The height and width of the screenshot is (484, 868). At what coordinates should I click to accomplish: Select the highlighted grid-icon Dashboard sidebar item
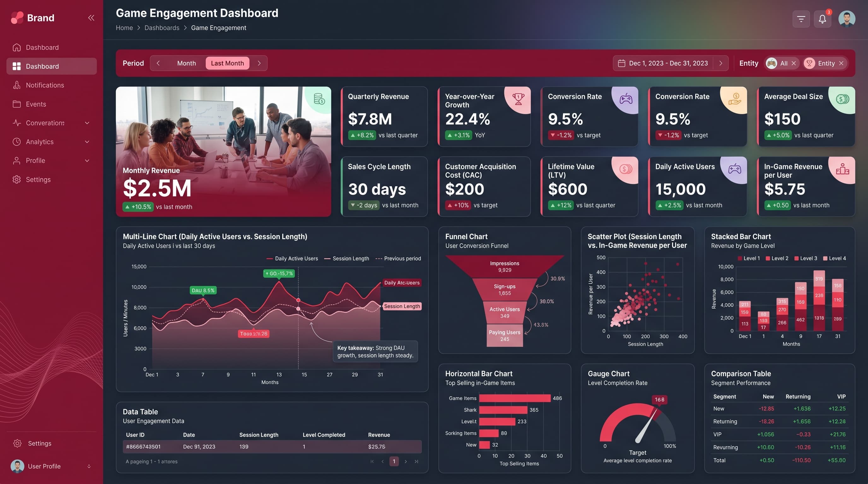pyautogui.click(x=51, y=66)
